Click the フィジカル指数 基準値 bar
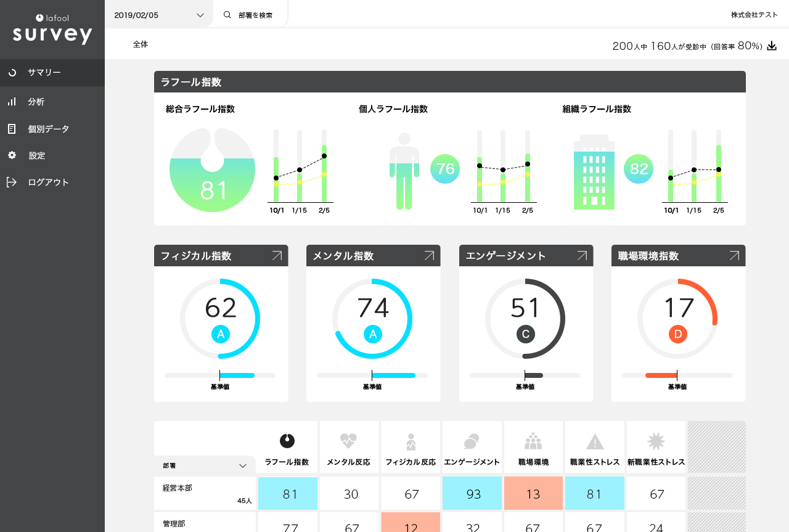Viewport: 789px width, 532px height. click(x=220, y=375)
